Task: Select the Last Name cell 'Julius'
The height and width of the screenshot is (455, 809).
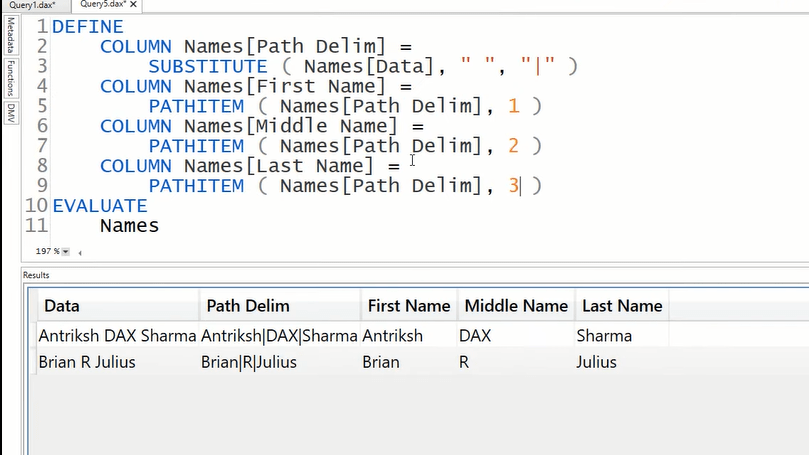Action: tap(622, 362)
